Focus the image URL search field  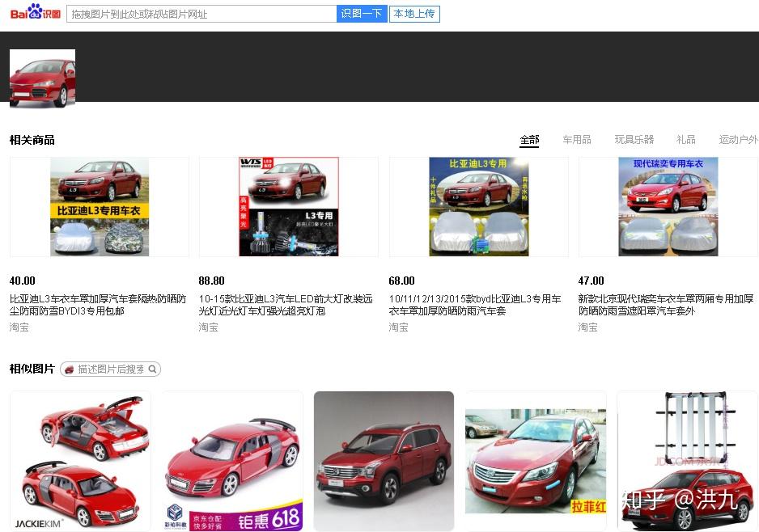[x=201, y=14]
